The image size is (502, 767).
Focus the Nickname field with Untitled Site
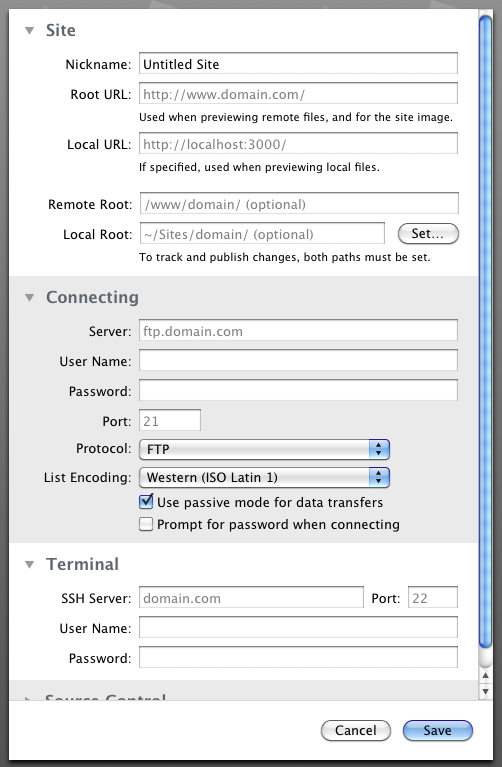[298, 64]
